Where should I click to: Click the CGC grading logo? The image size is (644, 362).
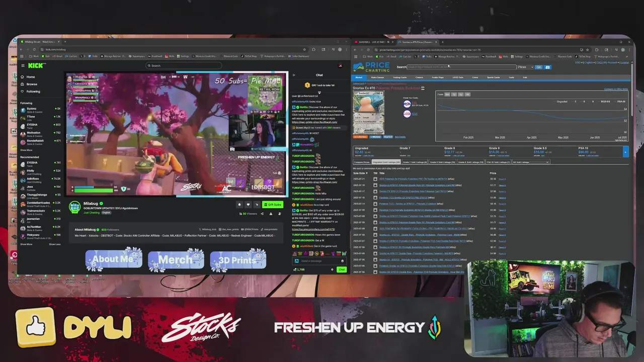pos(407,114)
